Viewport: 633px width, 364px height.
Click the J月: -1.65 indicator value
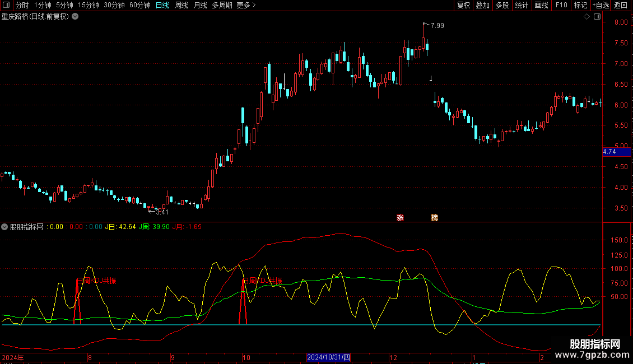coord(187,227)
